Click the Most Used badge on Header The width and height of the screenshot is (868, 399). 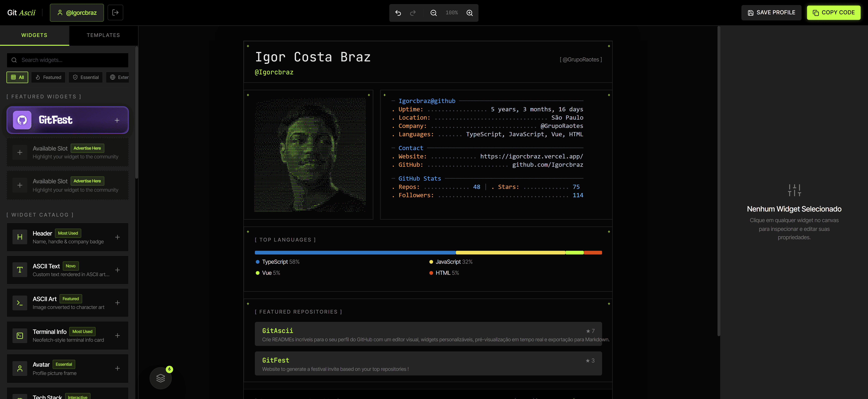coord(68,233)
